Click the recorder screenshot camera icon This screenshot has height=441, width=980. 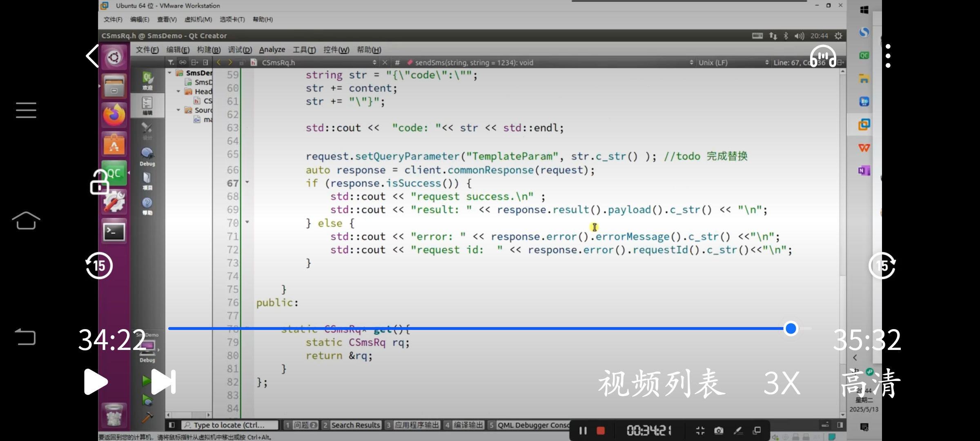719,430
